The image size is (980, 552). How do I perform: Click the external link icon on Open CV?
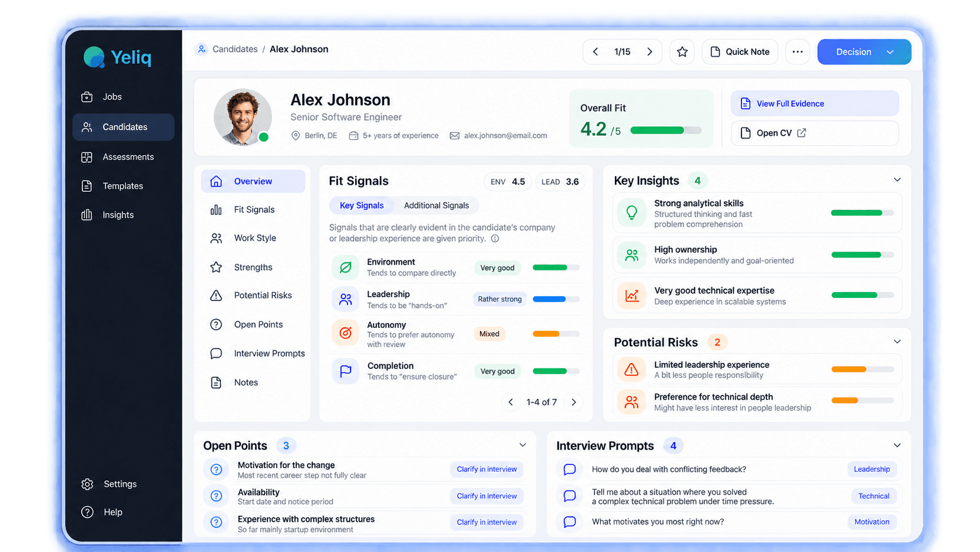pos(802,133)
